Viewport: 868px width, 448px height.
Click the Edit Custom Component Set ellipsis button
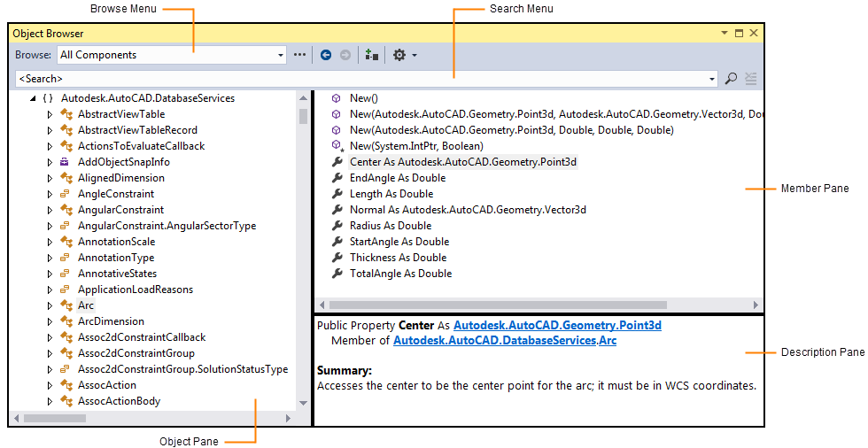(x=299, y=55)
